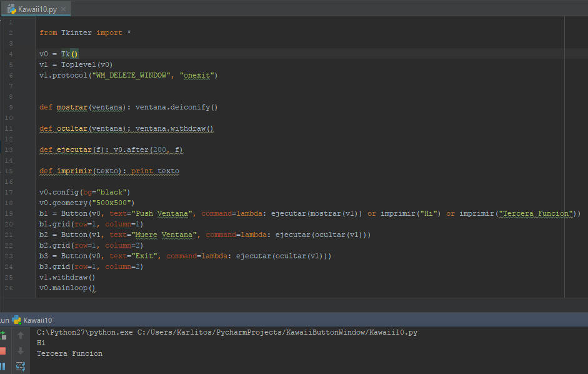Click the green run arrow in the run toolbar
Viewport: 588px width, 374px height.
coord(2,335)
